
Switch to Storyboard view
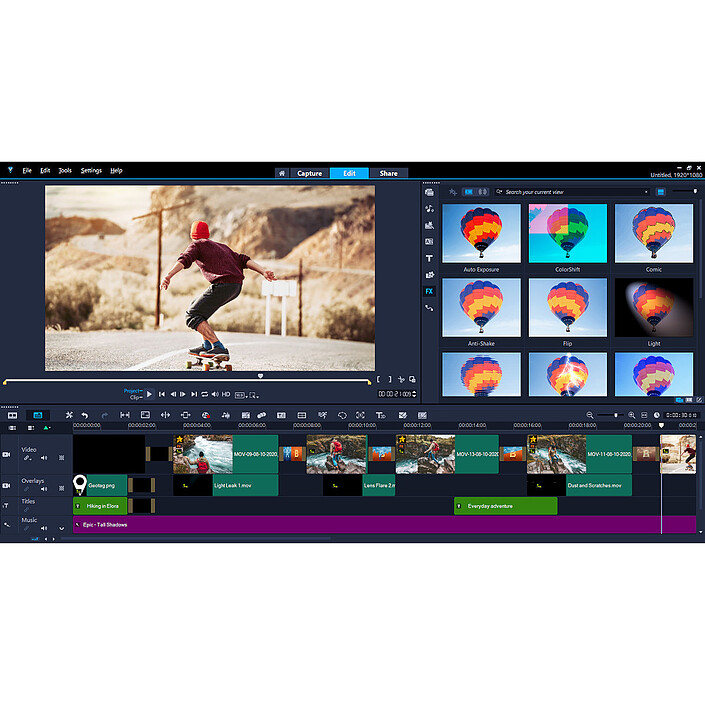pos(13,415)
